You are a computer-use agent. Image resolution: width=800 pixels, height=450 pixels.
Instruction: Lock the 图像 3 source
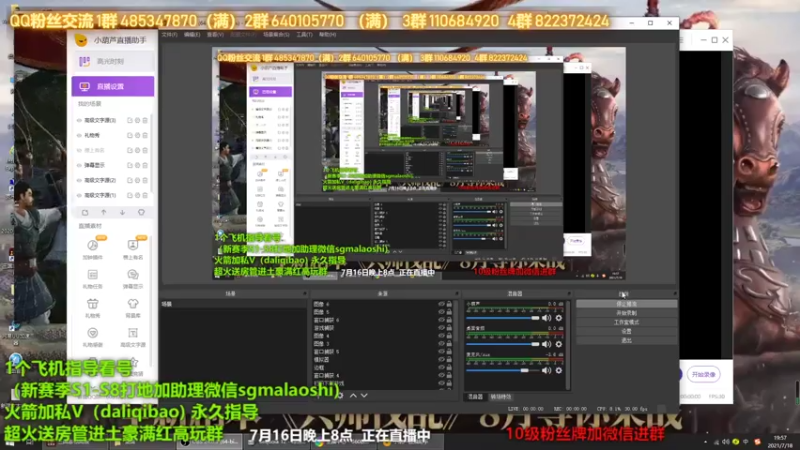coord(449,344)
